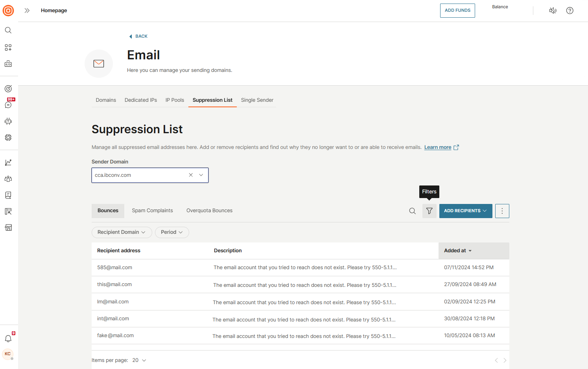Select the analytics chart icon in the sidebar
This screenshot has width=588, height=369.
(x=8, y=162)
